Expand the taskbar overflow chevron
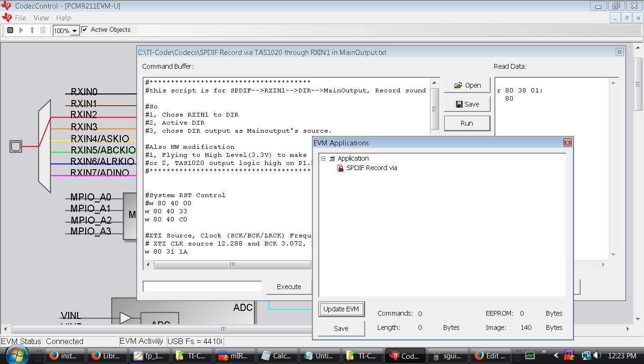Image resolution: width=644 pixels, height=364 pixels. (x=544, y=352)
